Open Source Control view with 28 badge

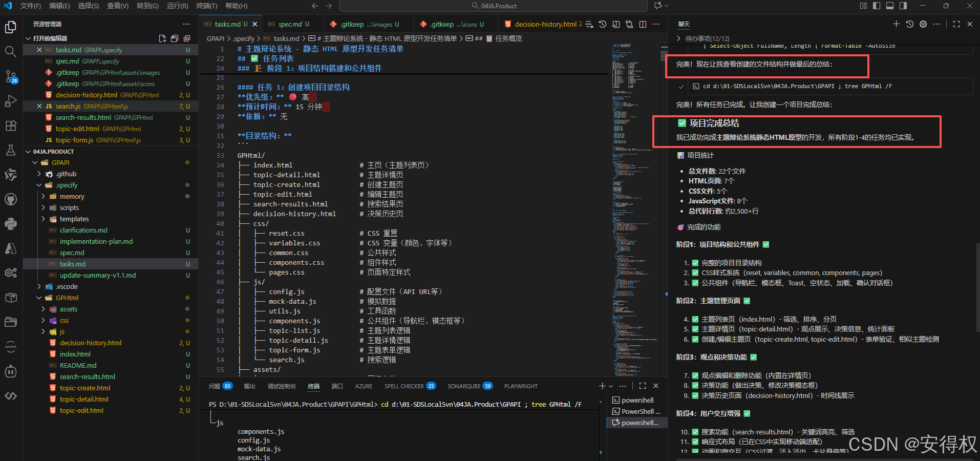click(11, 76)
